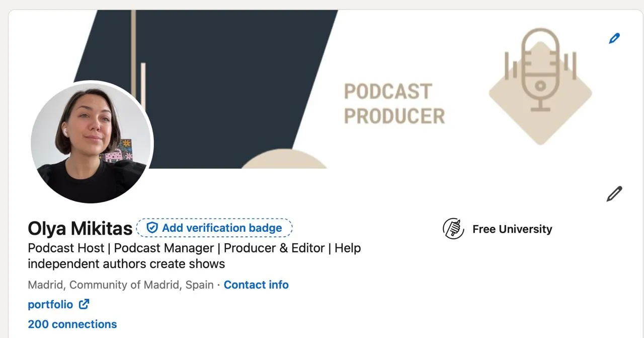
Task: Click the Madrid, Spain location text
Action: click(x=121, y=285)
